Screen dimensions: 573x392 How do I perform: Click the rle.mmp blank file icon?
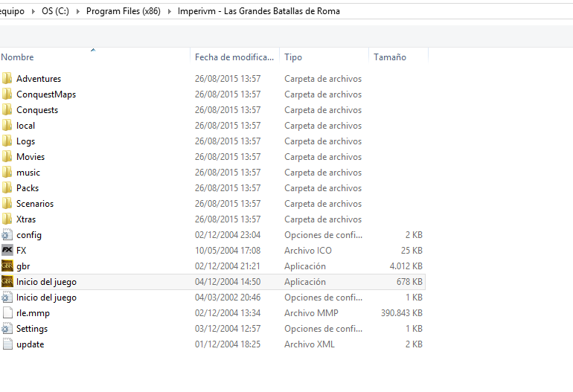tap(7, 312)
